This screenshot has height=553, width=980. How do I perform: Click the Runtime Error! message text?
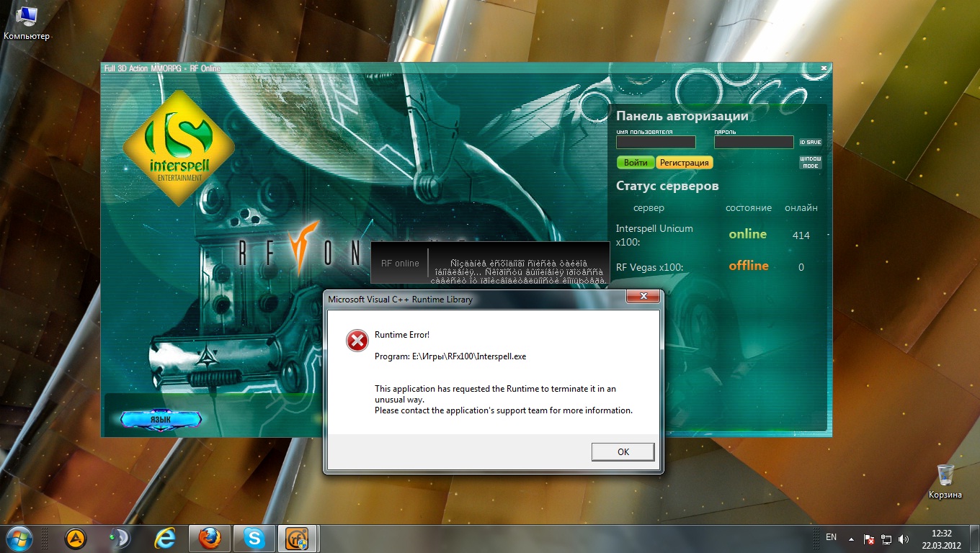click(401, 335)
